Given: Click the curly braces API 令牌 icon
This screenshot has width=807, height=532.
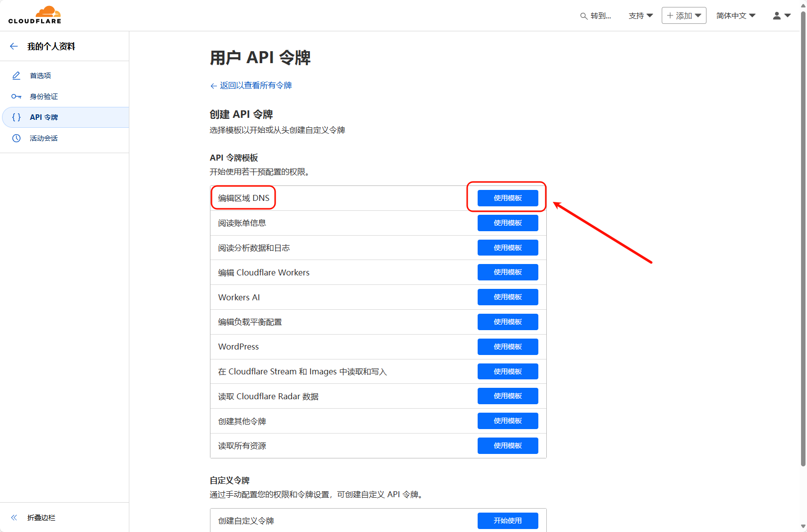Looking at the screenshot, I should (x=16, y=117).
